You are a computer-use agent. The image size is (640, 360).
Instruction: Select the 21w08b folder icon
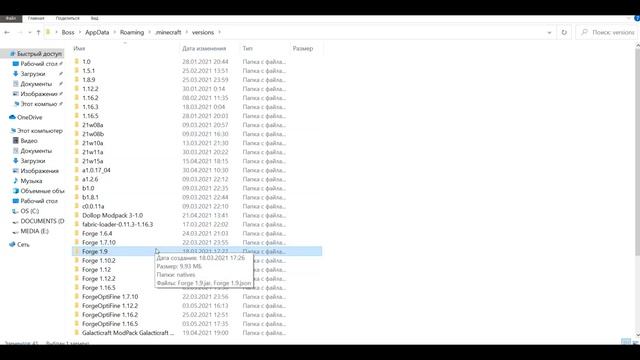pyautogui.click(x=76, y=133)
